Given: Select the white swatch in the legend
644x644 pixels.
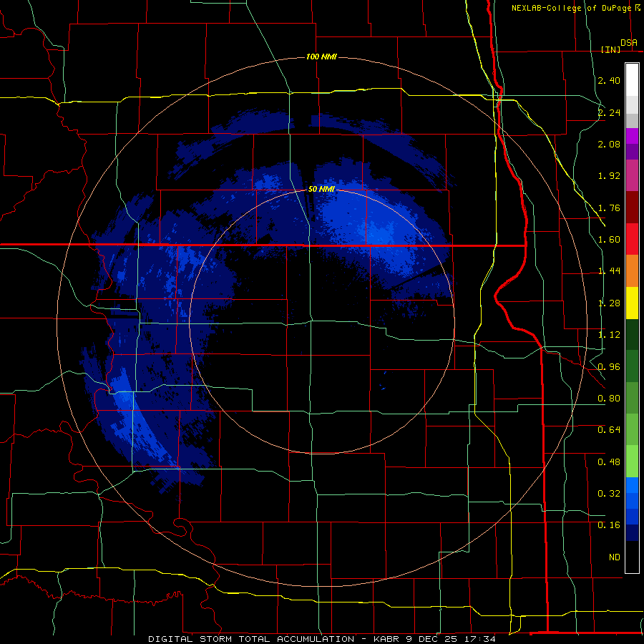Looking at the screenshot, I should coord(632,80).
